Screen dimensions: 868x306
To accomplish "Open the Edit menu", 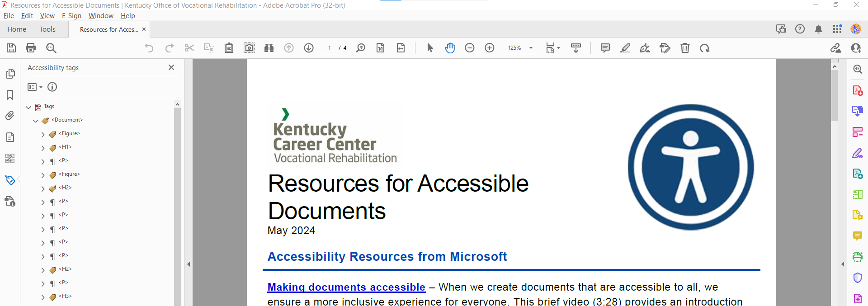I will point(27,16).
